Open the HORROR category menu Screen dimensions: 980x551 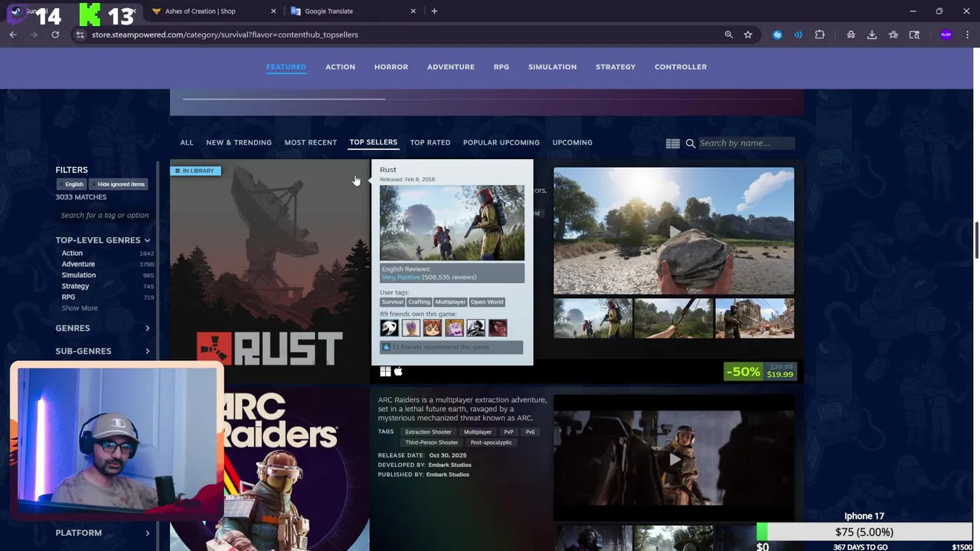(391, 67)
